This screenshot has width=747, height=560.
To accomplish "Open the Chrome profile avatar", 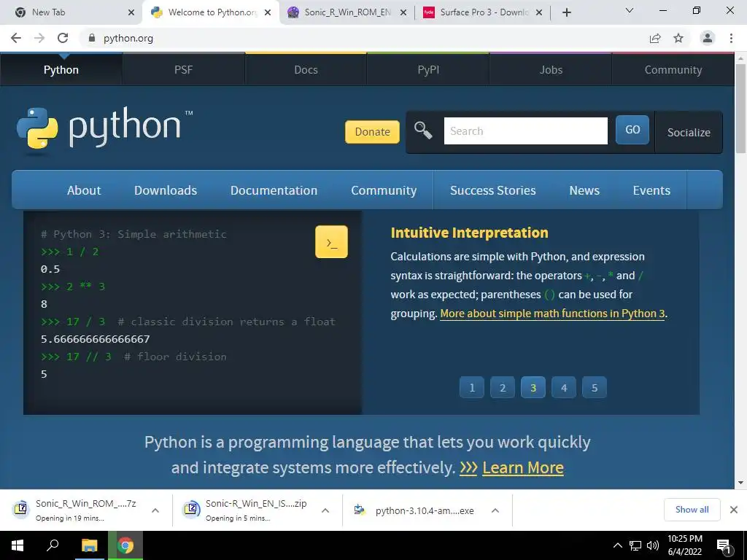I will [708, 38].
